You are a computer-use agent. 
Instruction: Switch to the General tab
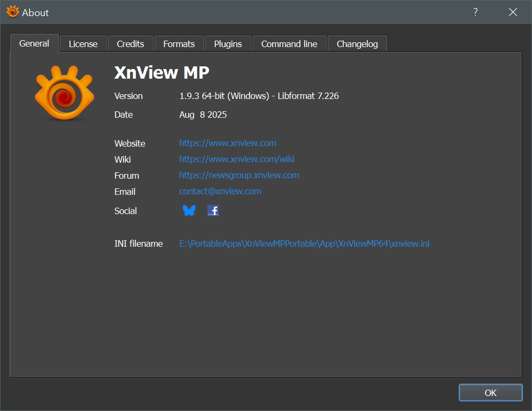pos(34,43)
